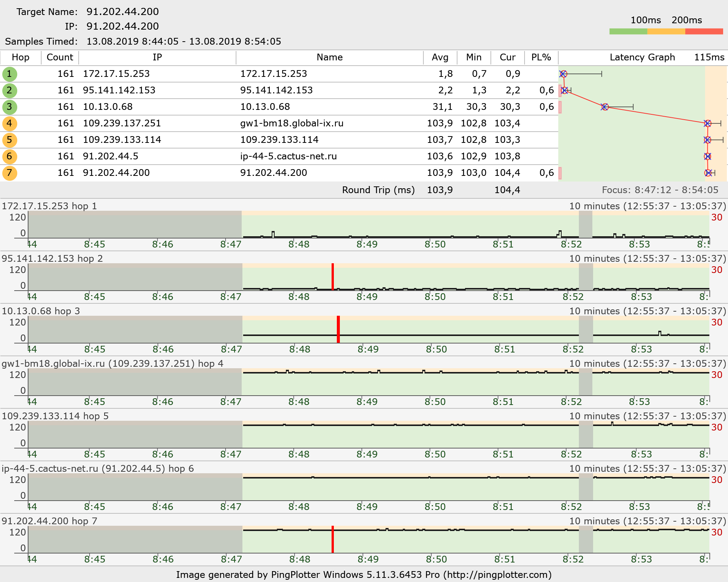Viewport: 728px width, 582px height.
Task: Click the Min column header
Action: point(474,57)
